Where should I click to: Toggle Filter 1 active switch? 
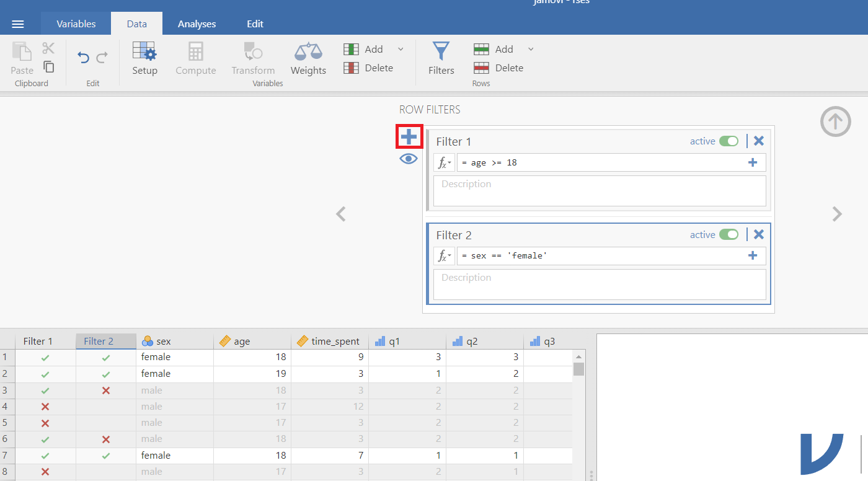728,141
